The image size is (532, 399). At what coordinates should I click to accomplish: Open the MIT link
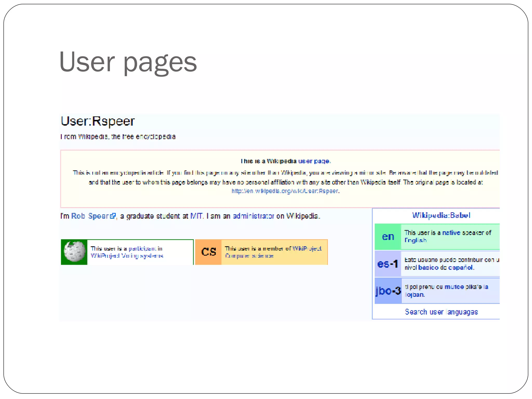197,216
